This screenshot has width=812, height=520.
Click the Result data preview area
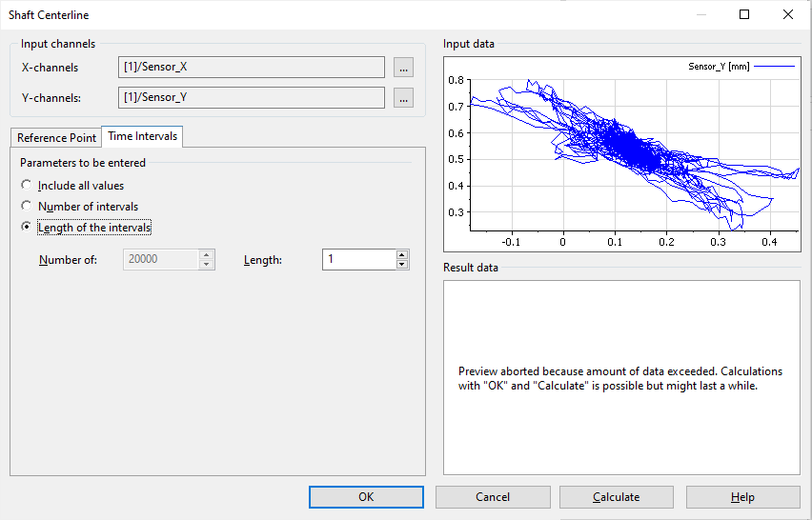[x=621, y=377]
